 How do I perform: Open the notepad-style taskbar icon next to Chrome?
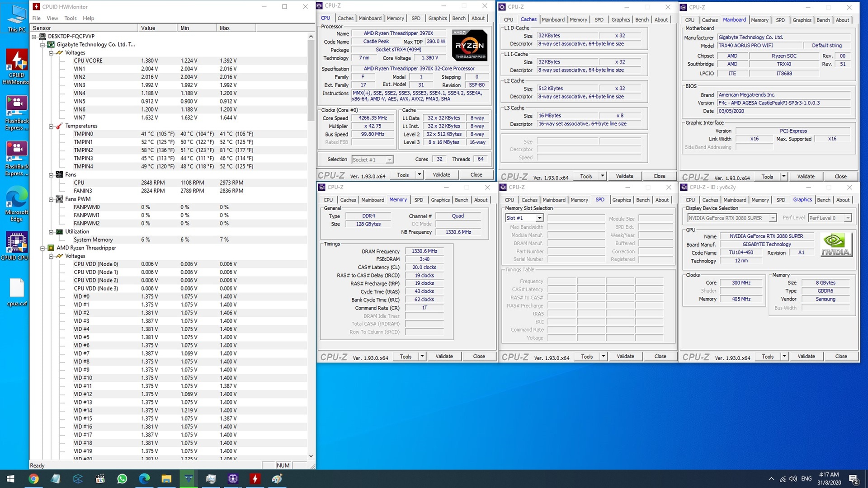[x=56, y=479]
